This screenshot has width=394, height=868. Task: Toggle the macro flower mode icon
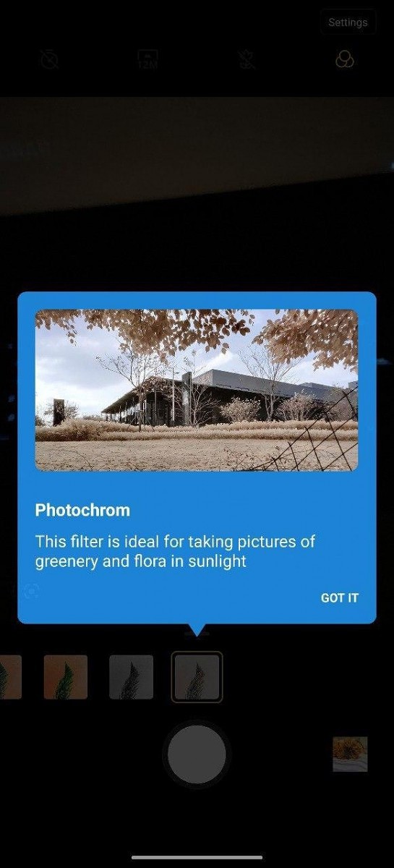247,59
